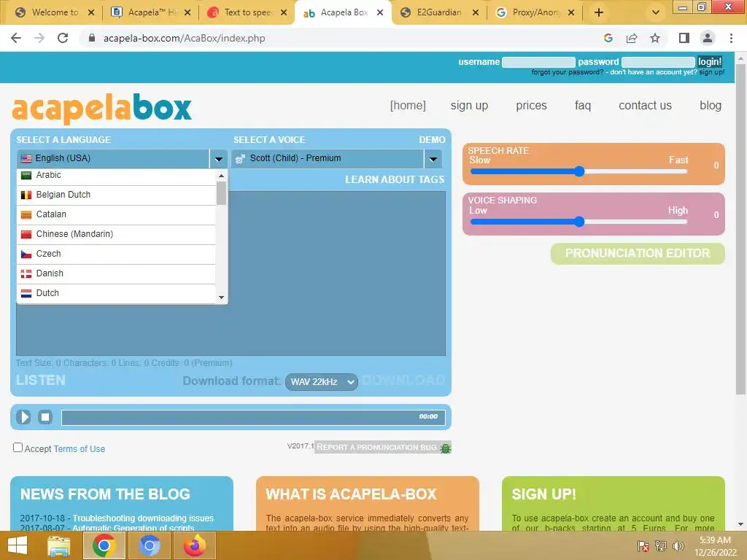Reload the acapela-box page

pyautogui.click(x=63, y=38)
